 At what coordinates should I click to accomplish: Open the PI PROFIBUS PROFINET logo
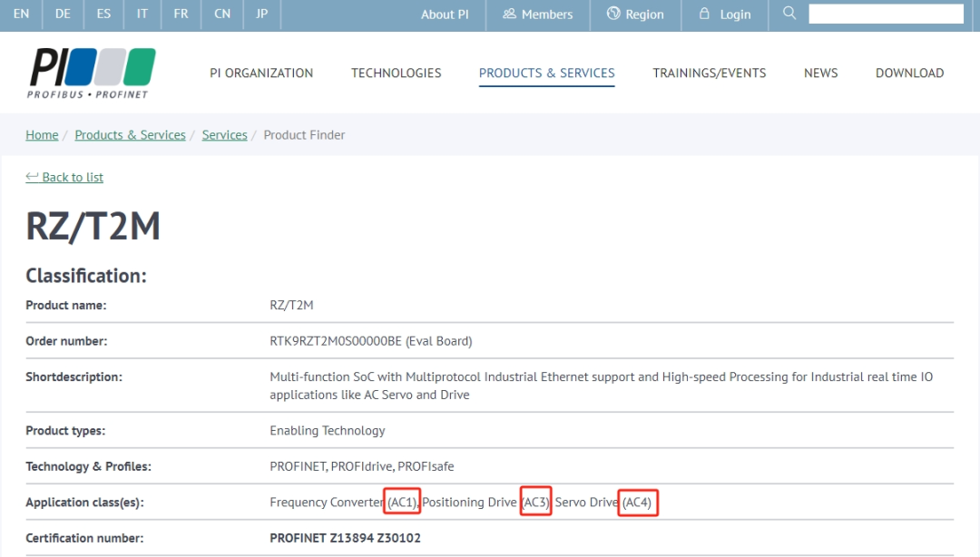point(92,73)
